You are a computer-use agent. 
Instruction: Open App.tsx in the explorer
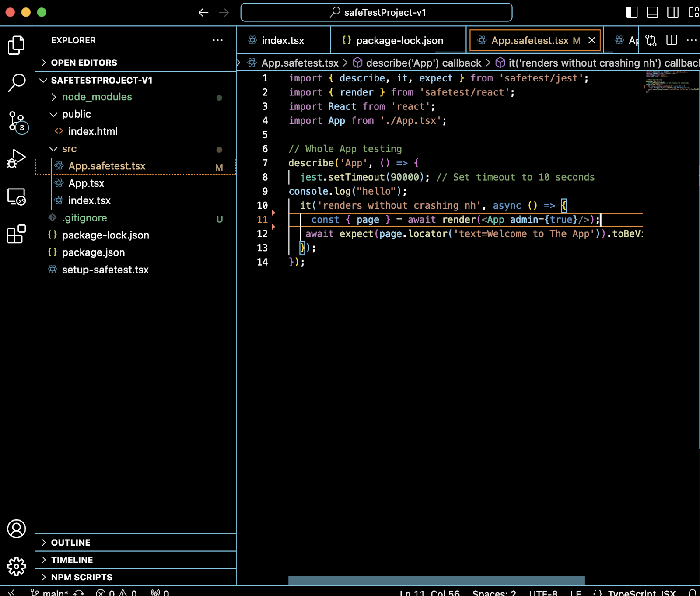(136, 183)
